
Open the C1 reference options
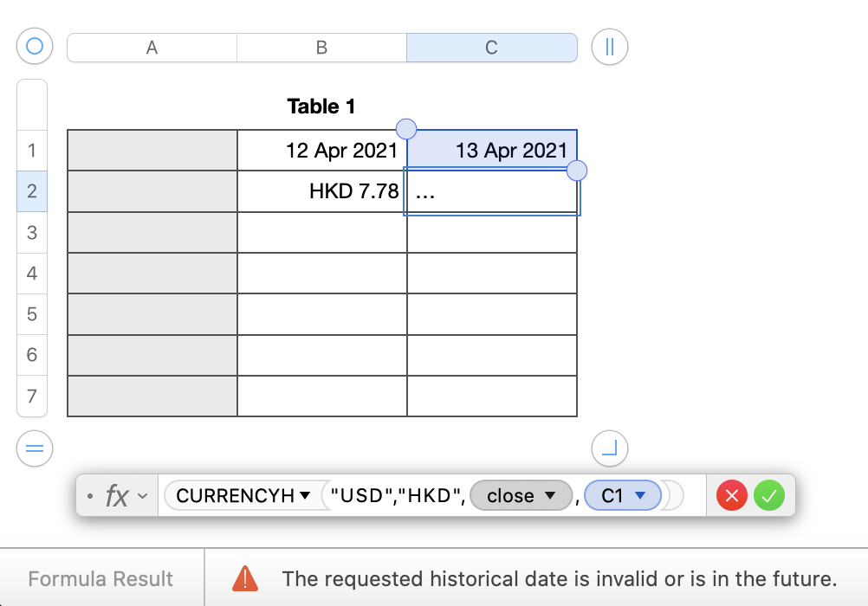pos(641,496)
